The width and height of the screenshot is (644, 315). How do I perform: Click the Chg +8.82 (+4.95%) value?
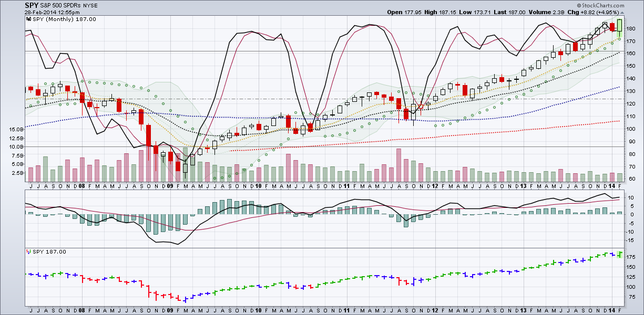click(x=592, y=12)
